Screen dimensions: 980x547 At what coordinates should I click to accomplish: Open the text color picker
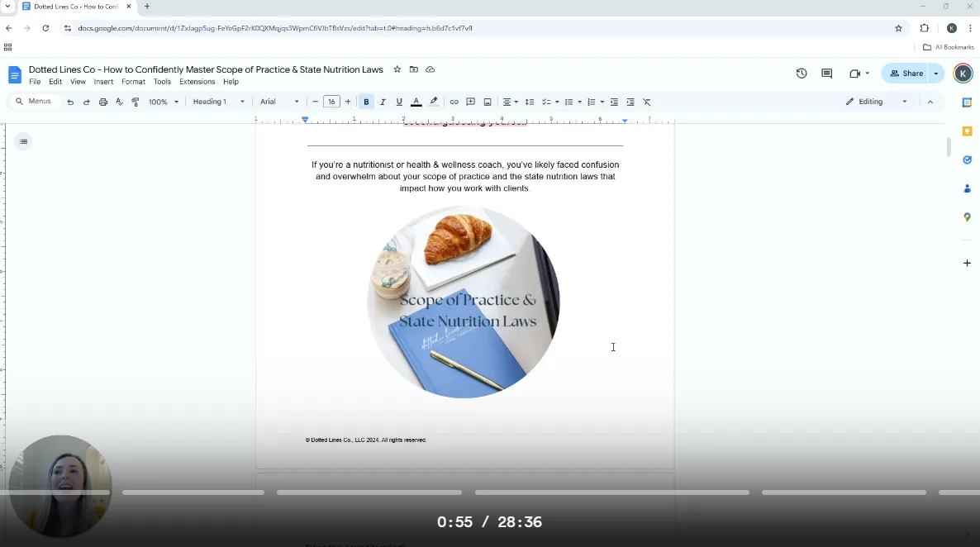pyautogui.click(x=416, y=102)
